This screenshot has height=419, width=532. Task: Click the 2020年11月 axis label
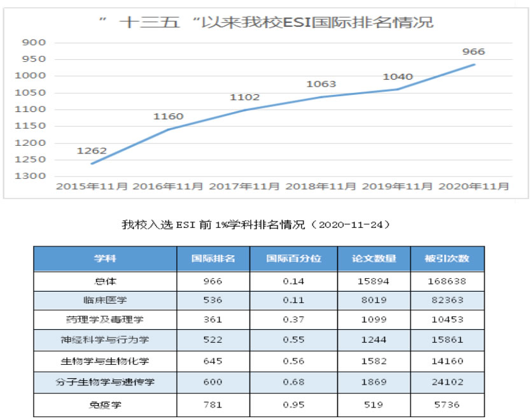click(x=473, y=187)
